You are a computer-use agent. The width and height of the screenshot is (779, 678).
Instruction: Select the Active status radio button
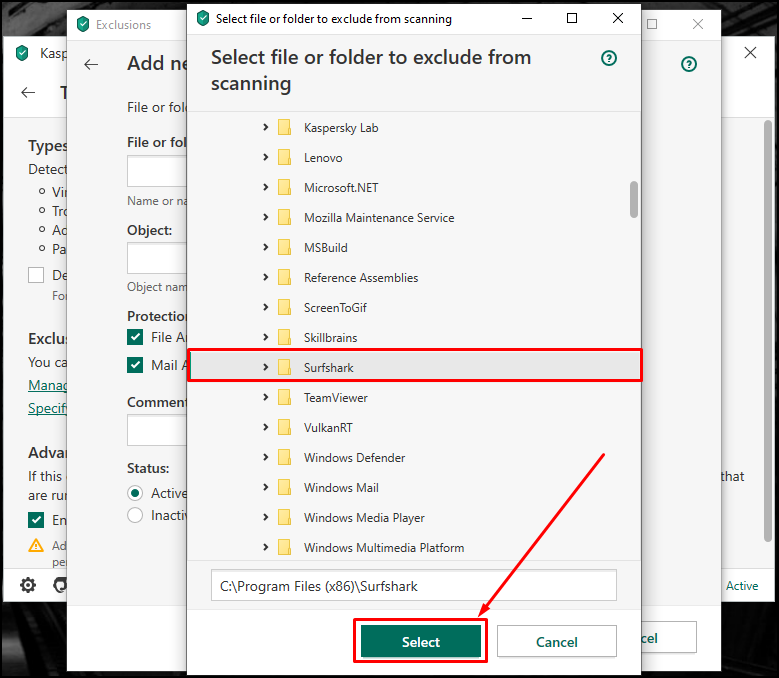pos(135,493)
